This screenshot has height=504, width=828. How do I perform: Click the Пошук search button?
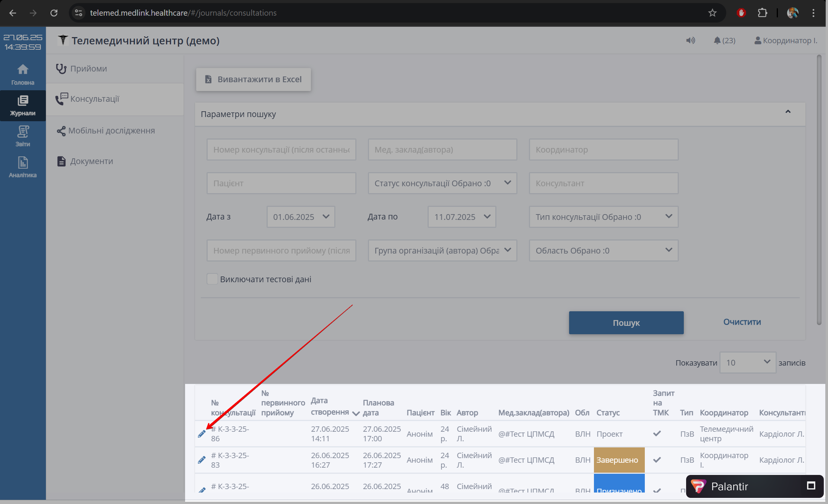626,323
